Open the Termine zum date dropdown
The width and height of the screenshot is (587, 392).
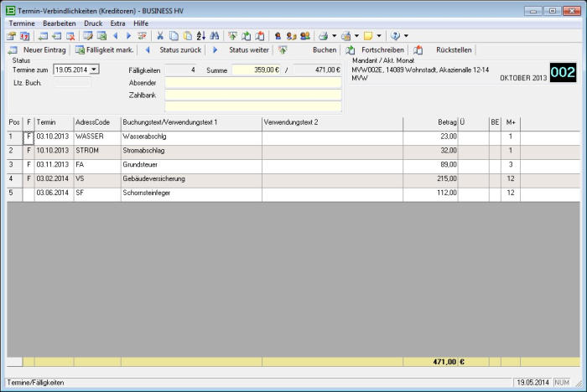pos(94,70)
